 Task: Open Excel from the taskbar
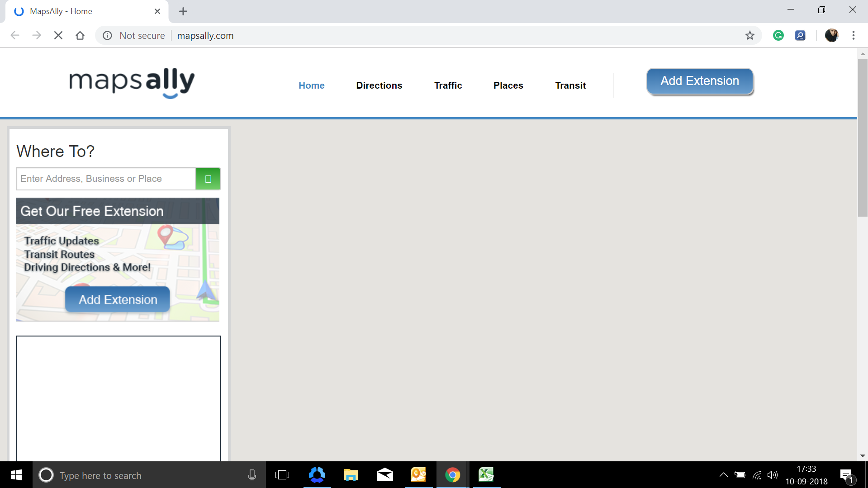486,475
